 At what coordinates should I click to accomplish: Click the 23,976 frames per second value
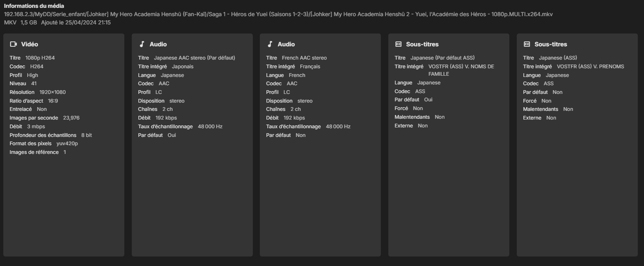71,118
